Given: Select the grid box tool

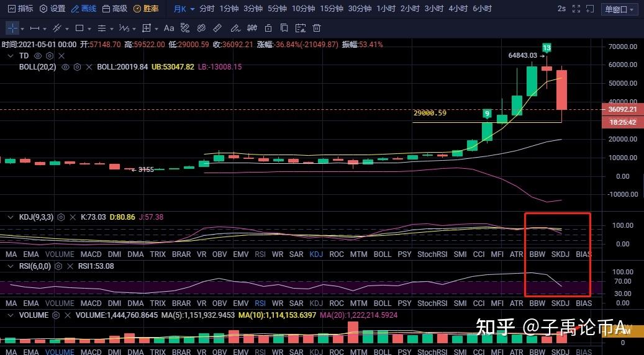Looking at the screenshot, I should (146, 29).
